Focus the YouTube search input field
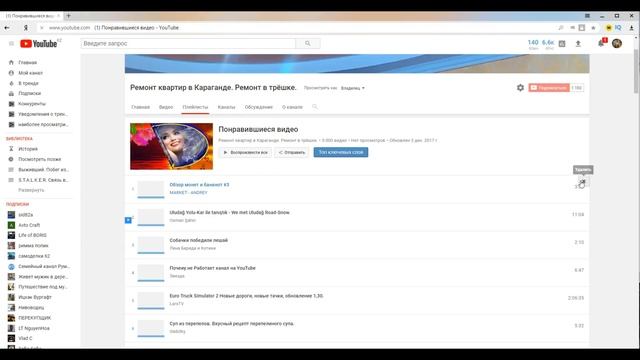The image size is (640, 360). pos(188,43)
